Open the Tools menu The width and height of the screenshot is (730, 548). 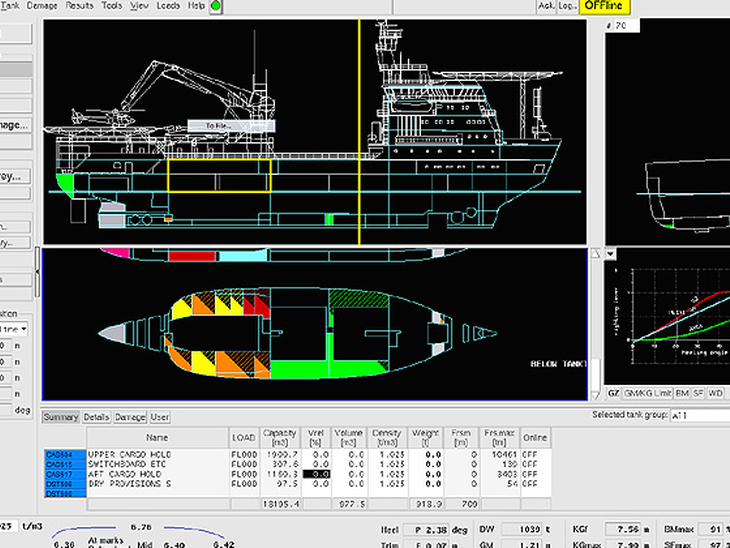(112, 6)
